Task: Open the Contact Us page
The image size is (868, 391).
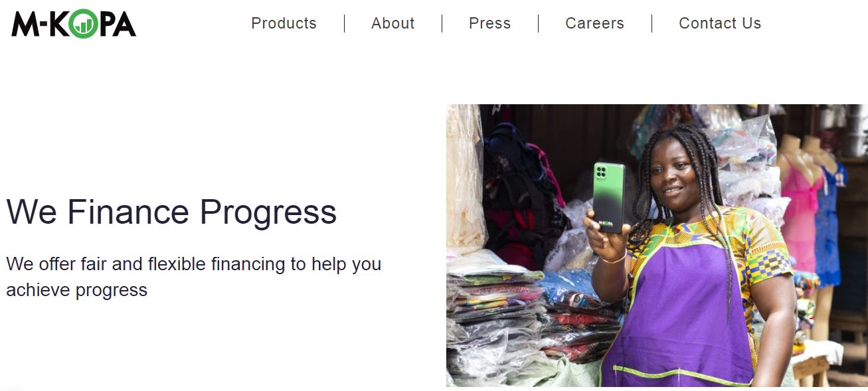Action: [x=720, y=23]
